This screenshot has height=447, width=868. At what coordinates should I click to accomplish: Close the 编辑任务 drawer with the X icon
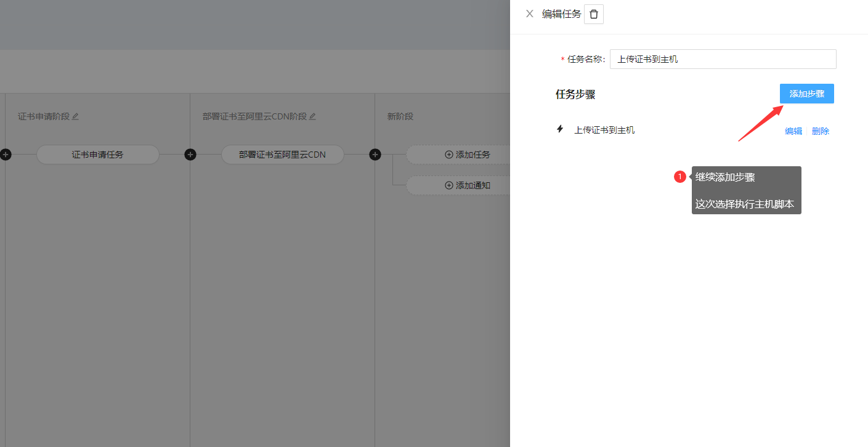click(529, 14)
